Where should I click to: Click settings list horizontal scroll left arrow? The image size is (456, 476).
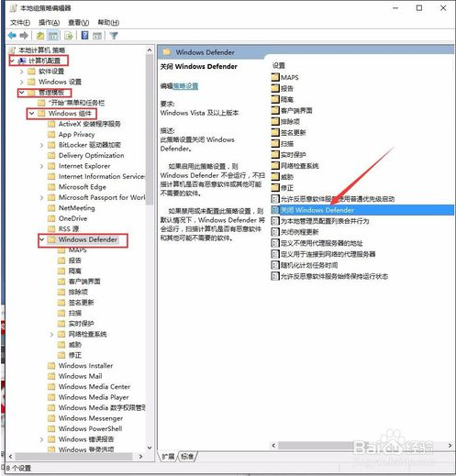273,446
